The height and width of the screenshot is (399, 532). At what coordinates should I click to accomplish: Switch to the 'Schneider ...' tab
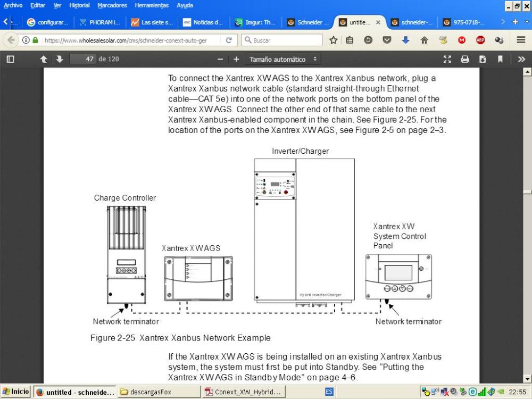click(x=307, y=22)
